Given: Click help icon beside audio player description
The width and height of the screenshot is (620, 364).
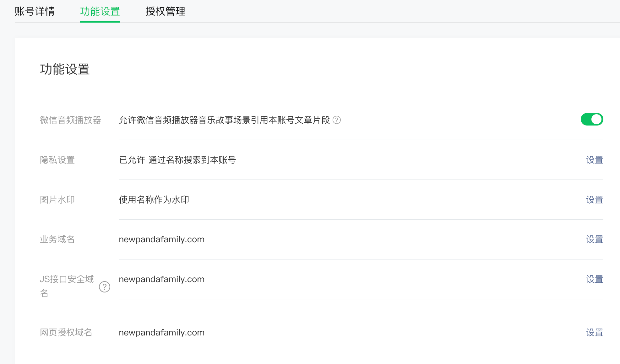Looking at the screenshot, I should (x=337, y=120).
